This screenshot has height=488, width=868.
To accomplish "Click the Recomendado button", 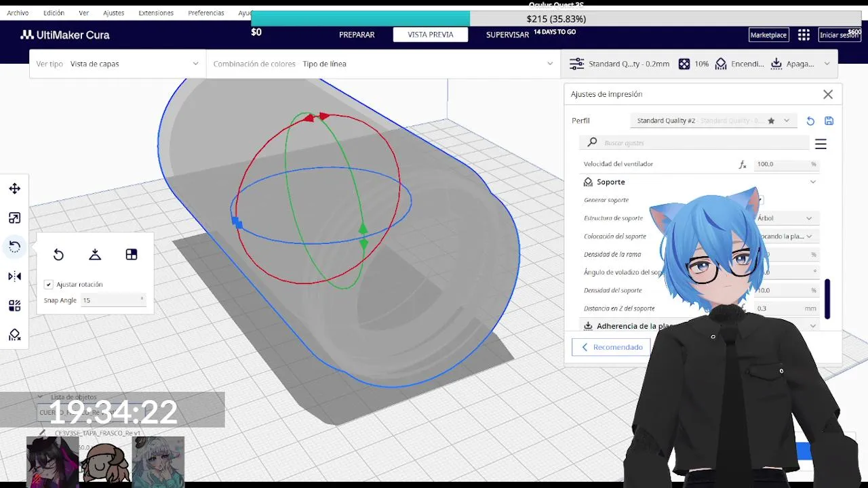I will [611, 347].
